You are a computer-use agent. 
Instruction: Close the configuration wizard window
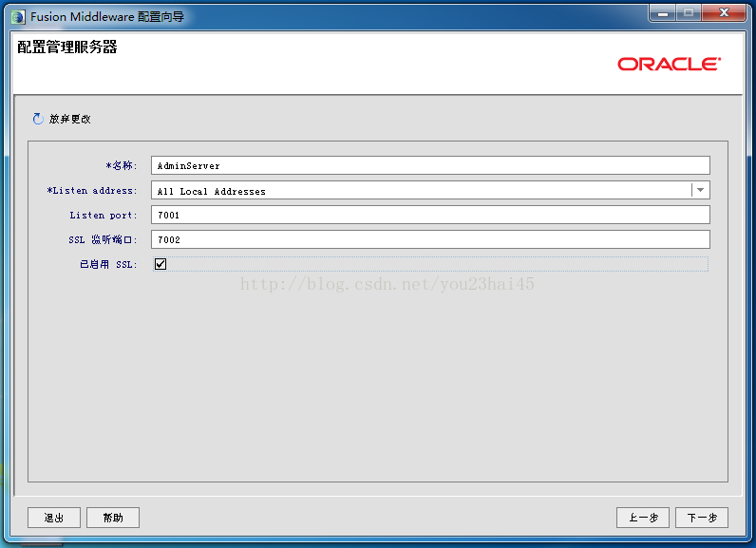click(724, 13)
